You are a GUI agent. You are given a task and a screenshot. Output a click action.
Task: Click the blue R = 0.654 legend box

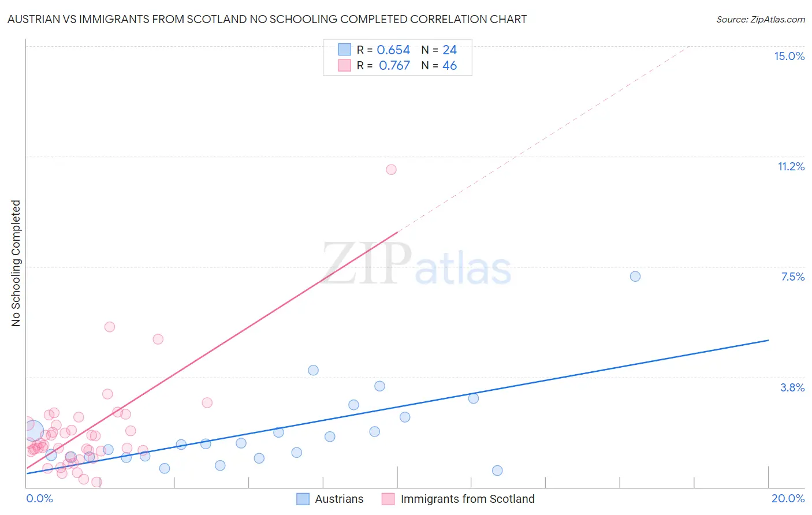[344, 50]
